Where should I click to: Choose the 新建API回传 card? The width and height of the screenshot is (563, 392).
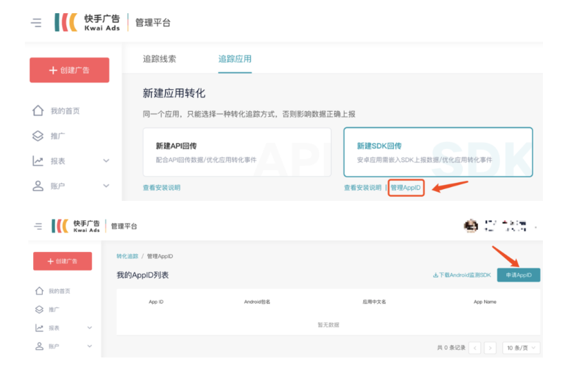point(236,152)
